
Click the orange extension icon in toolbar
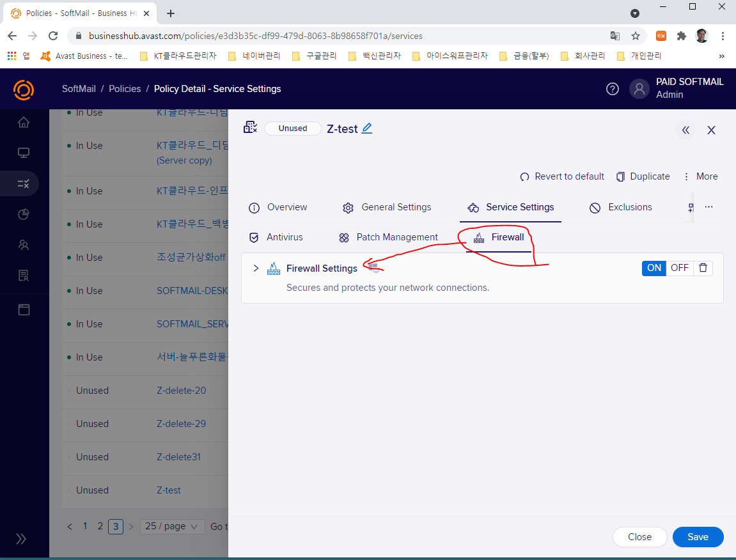coord(661,36)
